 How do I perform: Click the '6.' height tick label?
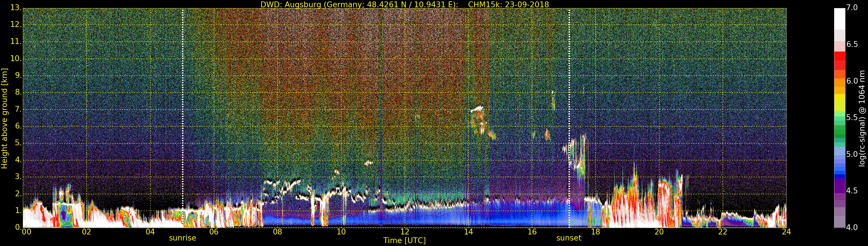(x=18, y=126)
